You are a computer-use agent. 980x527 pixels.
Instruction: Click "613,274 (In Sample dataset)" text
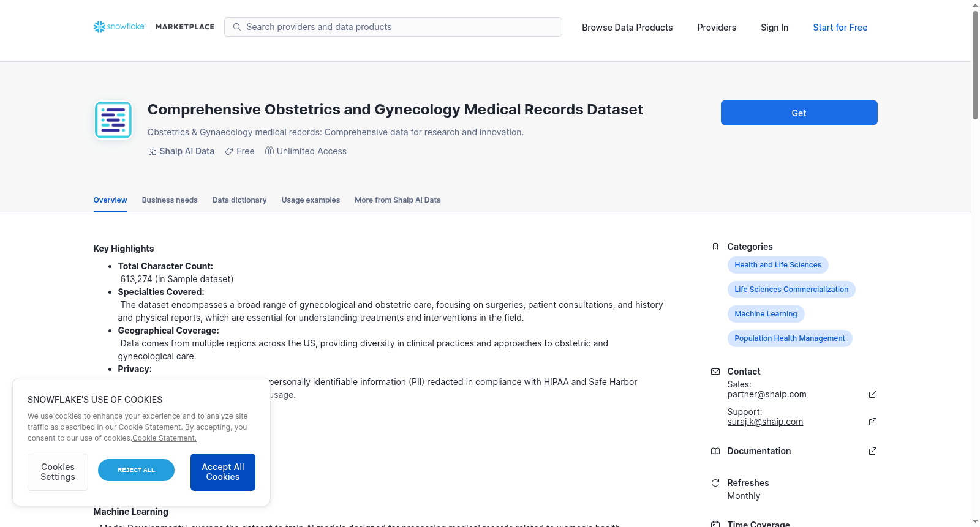point(177,279)
